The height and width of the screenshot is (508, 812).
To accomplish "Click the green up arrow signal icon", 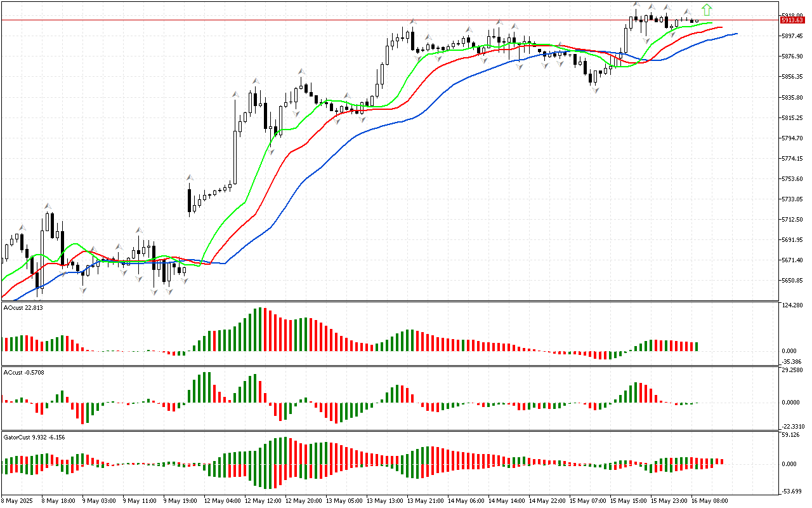I will [x=707, y=10].
